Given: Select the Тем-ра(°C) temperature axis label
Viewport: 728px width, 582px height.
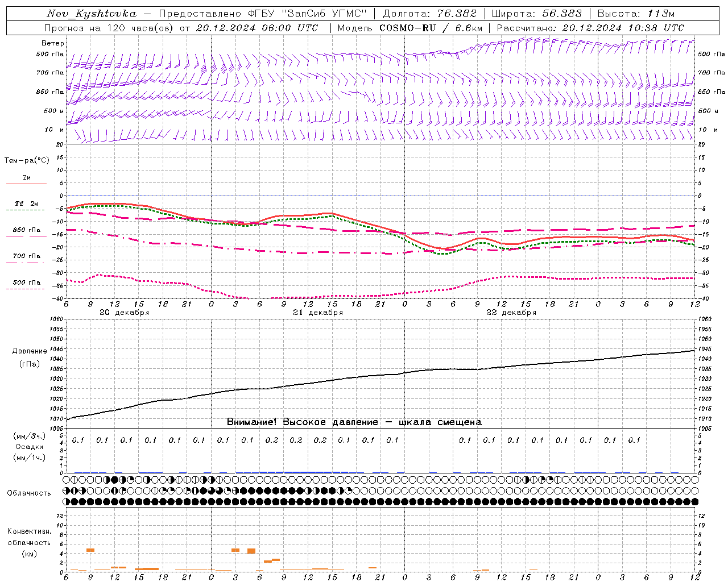Looking at the screenshot, I should (27, 161).
